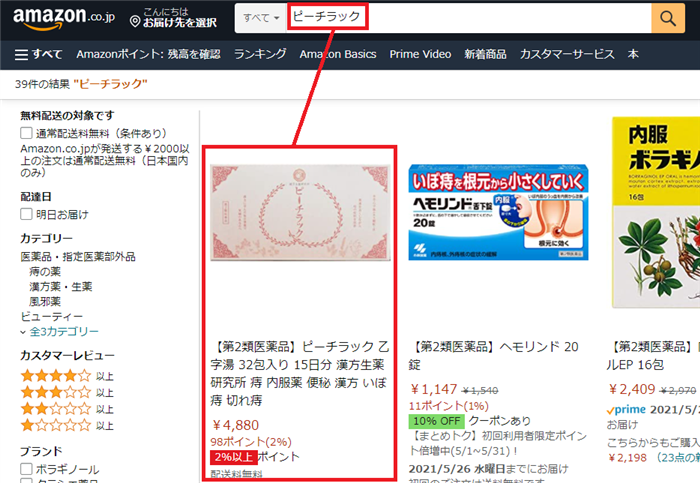
Task: Click the ¥1,147 price
Action: tap(433, 389)
